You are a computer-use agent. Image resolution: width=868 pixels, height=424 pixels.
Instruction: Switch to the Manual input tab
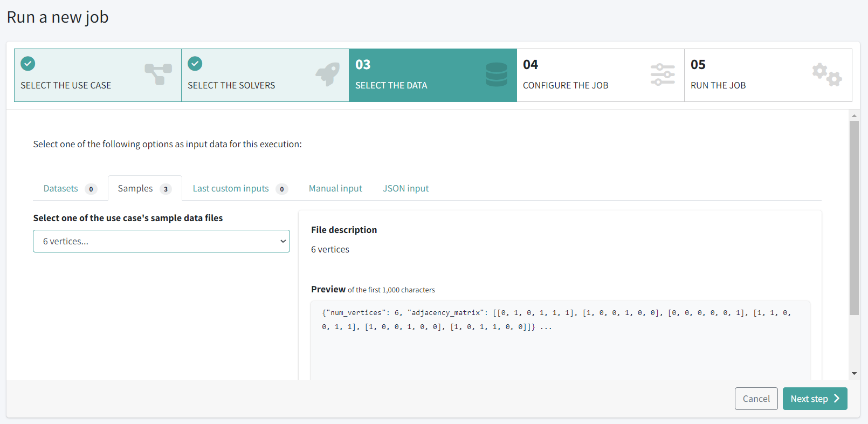tap(335, 188)
